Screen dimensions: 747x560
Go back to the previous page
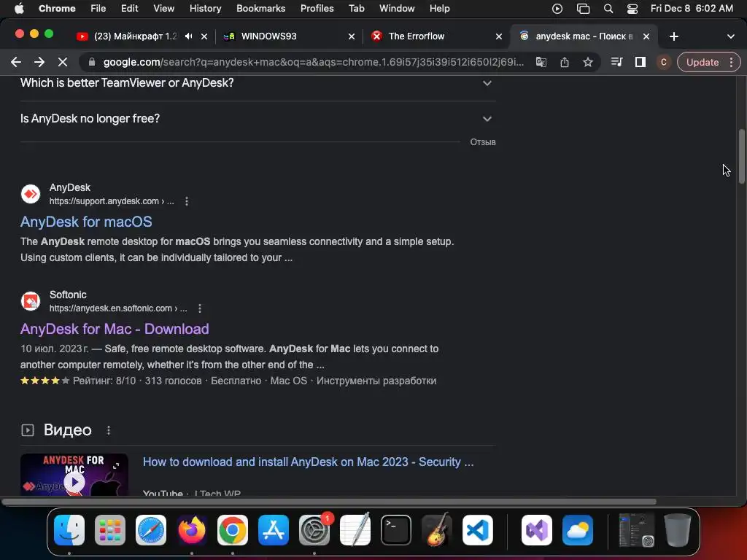16,62
